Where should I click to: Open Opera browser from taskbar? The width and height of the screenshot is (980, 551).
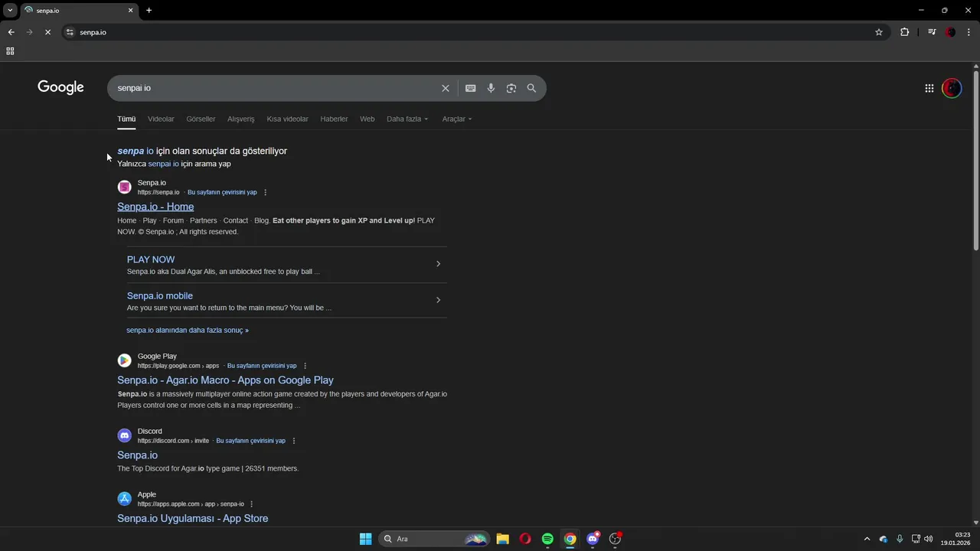525,539
